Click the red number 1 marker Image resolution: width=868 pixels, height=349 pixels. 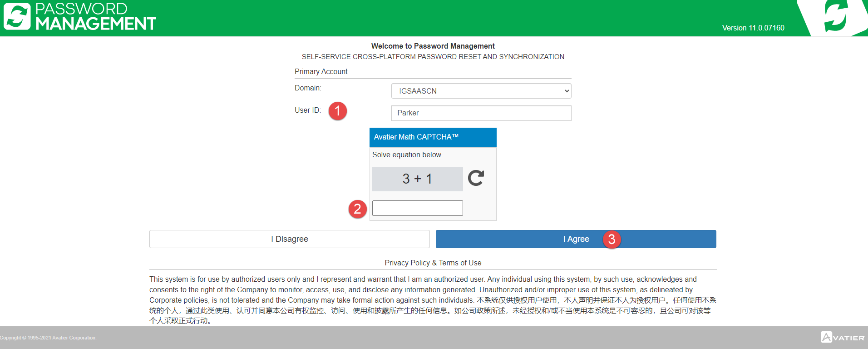(337, 111)
